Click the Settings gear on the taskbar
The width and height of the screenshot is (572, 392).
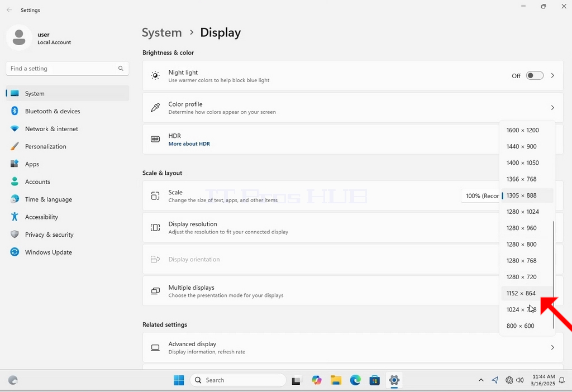click(394, 380)
